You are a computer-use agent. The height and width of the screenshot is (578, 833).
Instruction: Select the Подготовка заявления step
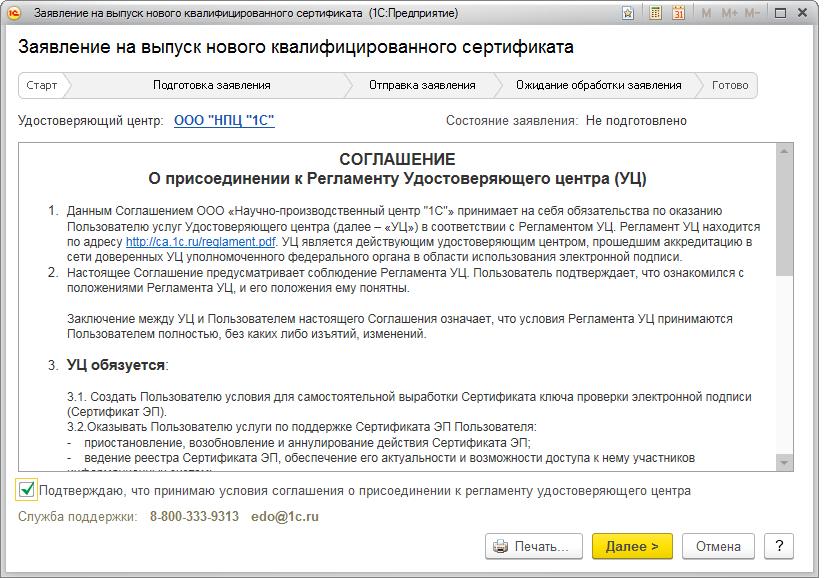click(x=211, y=85)
